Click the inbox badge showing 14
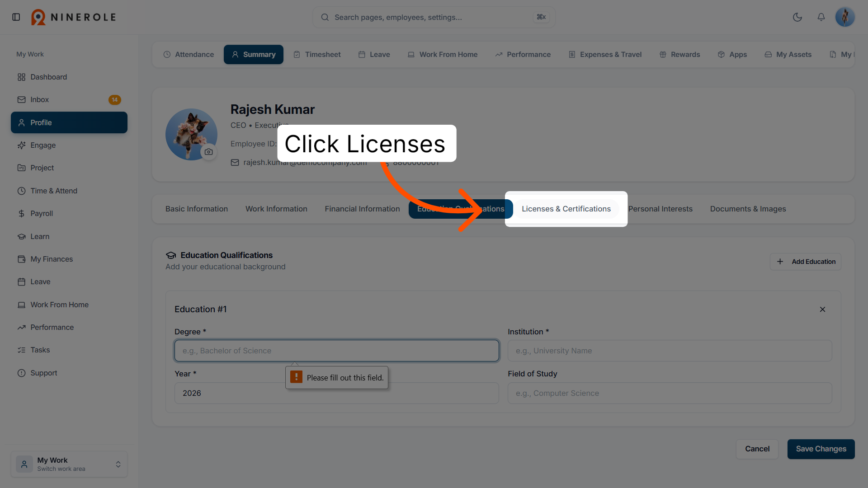This screenshot has height=488, width=868. click(114, 100)
